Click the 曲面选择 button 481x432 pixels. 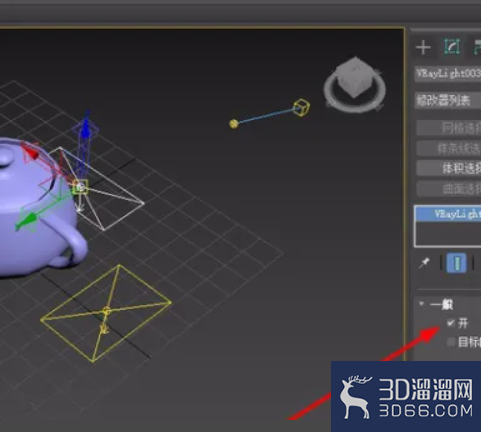pos(449,189)
